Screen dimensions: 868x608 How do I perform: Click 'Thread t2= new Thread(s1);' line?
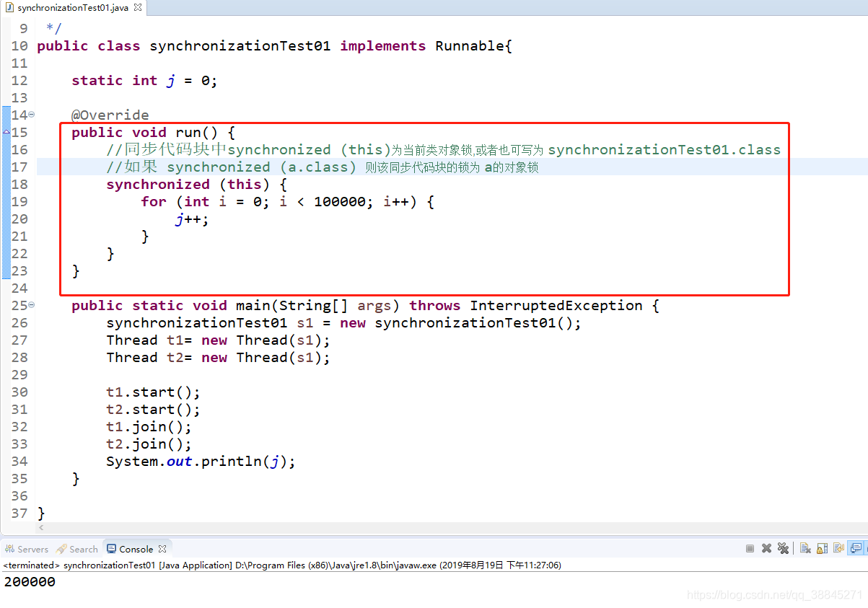(x=218, y=358)
